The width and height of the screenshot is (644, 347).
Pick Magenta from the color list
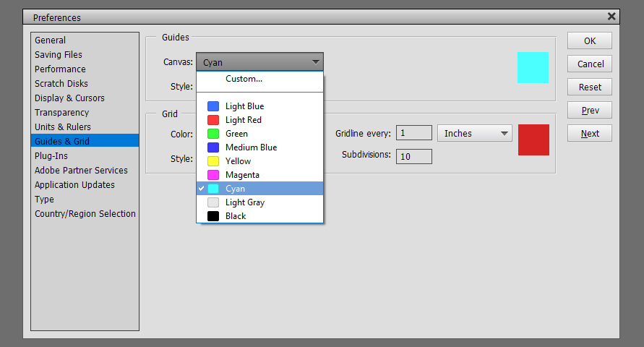(x=260, y=175)
